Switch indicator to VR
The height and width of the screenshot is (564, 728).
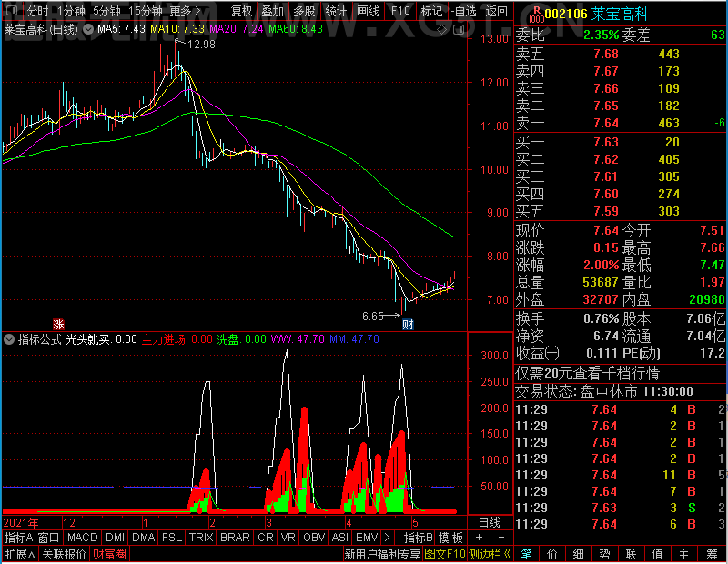(288, 538)
